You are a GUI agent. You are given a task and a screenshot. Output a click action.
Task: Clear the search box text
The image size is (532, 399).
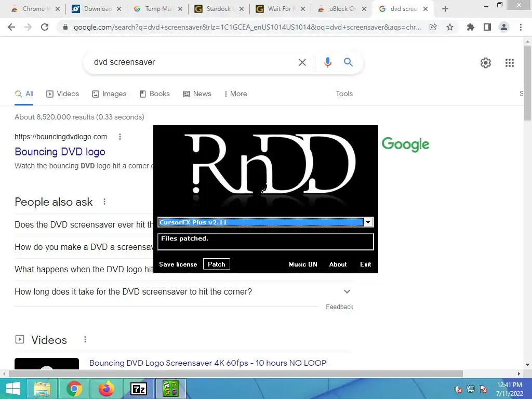[302, 62]
